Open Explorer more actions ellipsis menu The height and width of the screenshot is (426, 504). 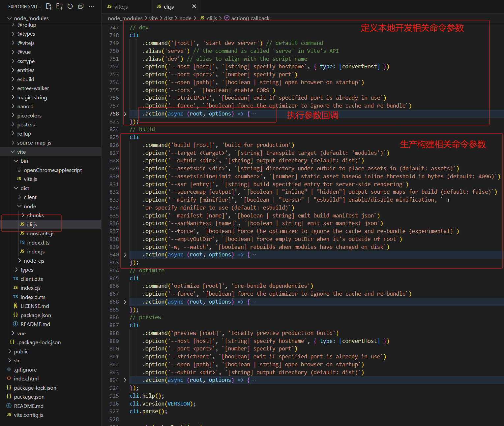[x=92, y=6]
